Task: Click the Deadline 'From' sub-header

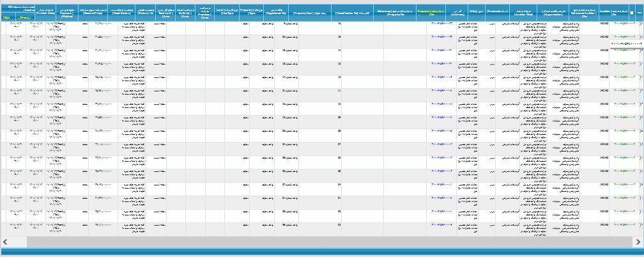Action: pos(25,18)
